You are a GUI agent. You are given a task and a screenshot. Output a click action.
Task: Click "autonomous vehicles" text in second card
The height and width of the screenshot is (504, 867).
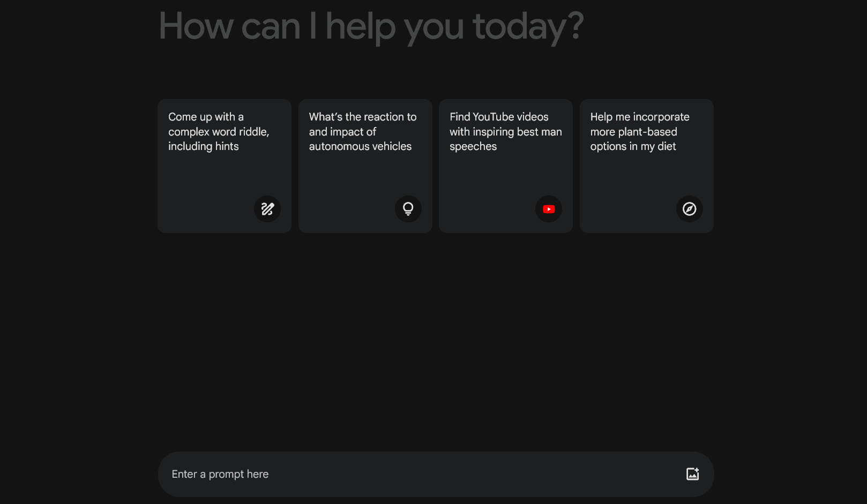pos(360,146)
